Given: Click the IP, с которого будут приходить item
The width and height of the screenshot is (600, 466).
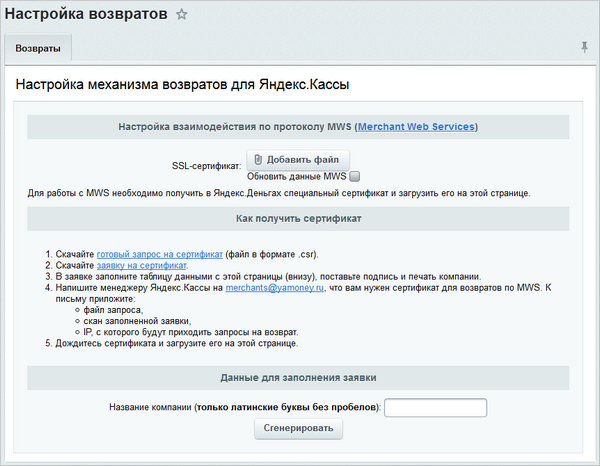Looking at the screenshot, I should click(x=191, y=332).
